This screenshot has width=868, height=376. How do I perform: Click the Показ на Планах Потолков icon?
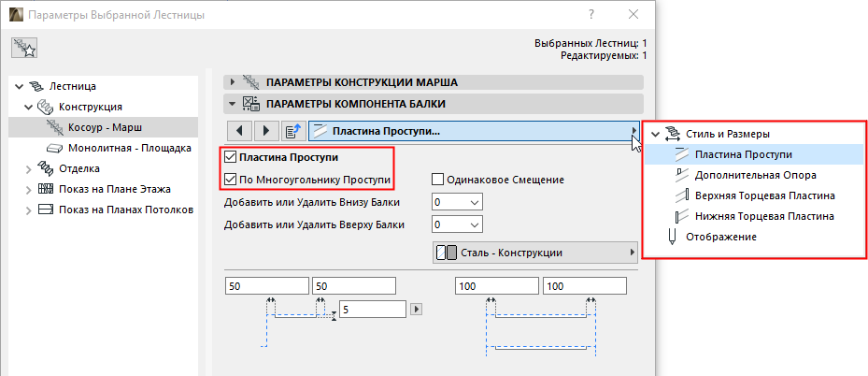click(46, 210)
